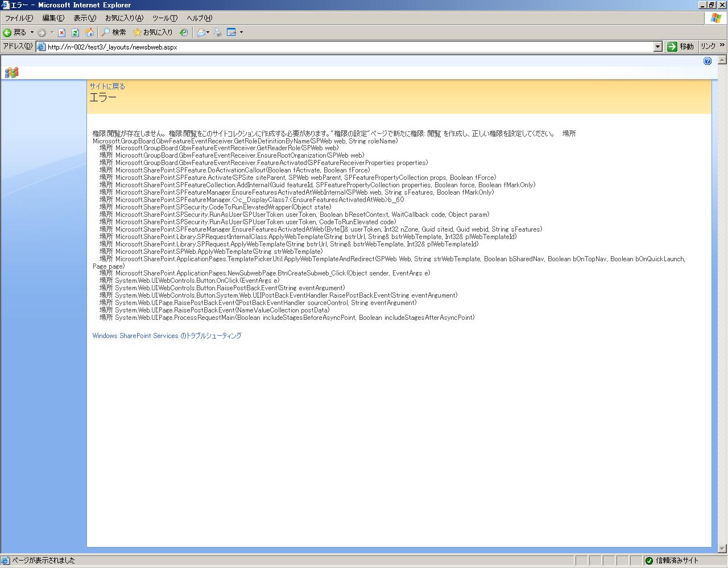Open the Favorites (お気に入り) star button
This screenshot has width=728, height=568.
[152, 32]
